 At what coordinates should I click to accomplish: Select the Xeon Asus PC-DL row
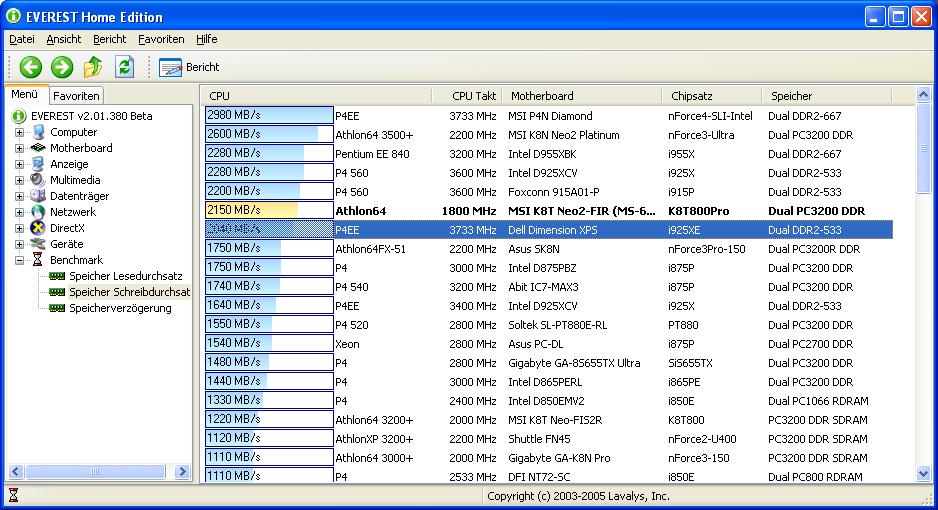coord(548,344)
